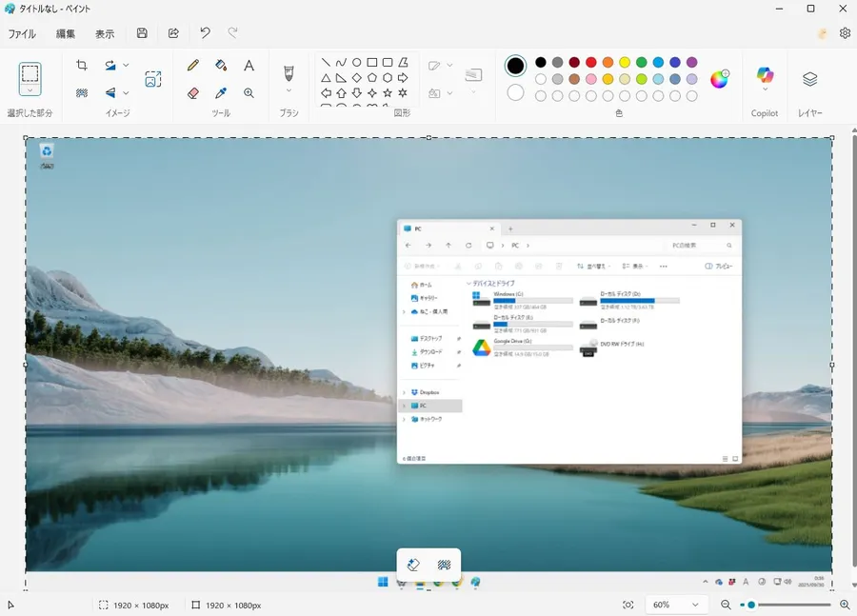This screenshot has height=616, width=857.
Task: Select the Pencil tool
Action: pyautogui.click(x=193, y=66)
